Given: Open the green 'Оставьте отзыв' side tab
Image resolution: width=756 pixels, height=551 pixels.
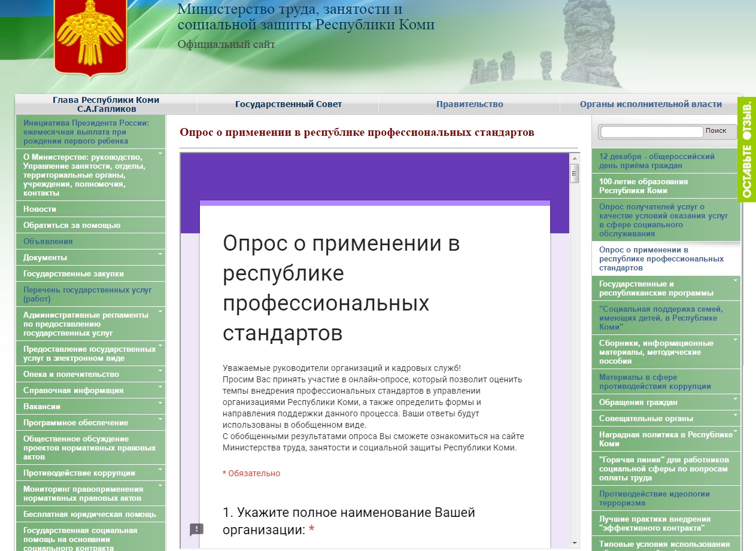Looking at the screenshot, I should coord(747,150).
